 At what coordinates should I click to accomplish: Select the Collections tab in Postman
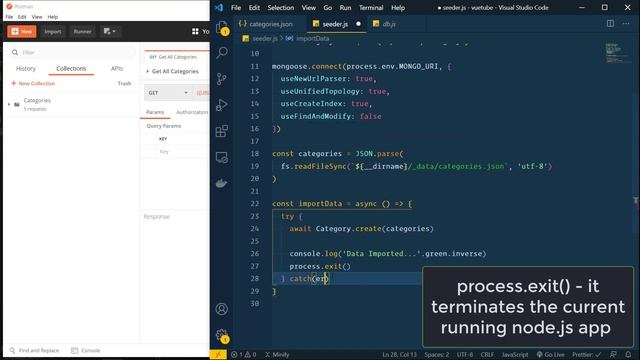pyautogui.click(x=71, y=69)
